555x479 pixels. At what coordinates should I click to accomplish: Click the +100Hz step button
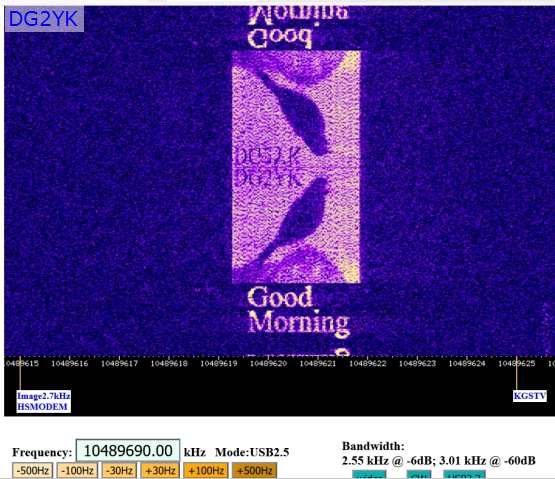(x=206, y=471)
